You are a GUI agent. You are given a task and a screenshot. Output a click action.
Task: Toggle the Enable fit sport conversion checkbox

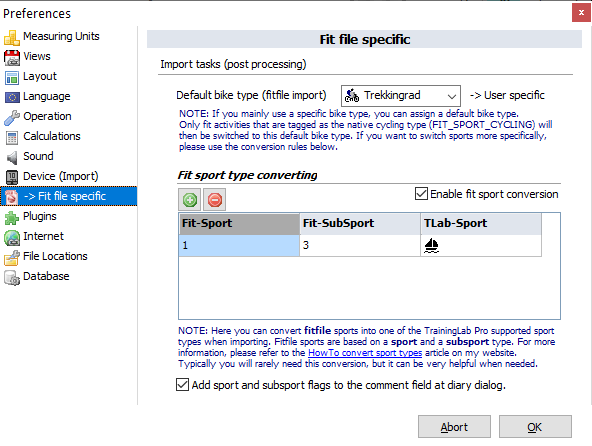point(421,194)
